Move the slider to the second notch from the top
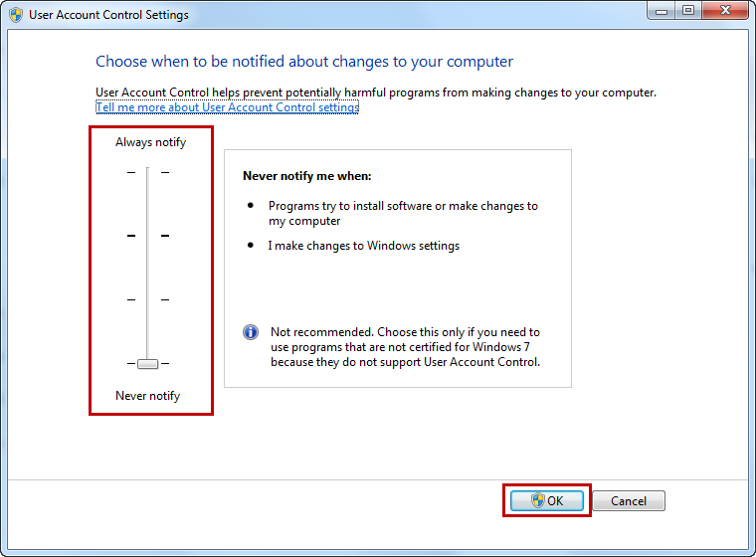Screen dimensions: 756x557 (x=148, y=236)
